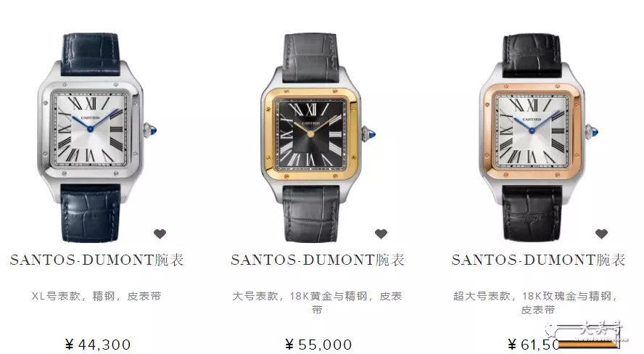Click the heart icon beside the yellow gold watch
This screenshot has height=354, width=644.
381,234
